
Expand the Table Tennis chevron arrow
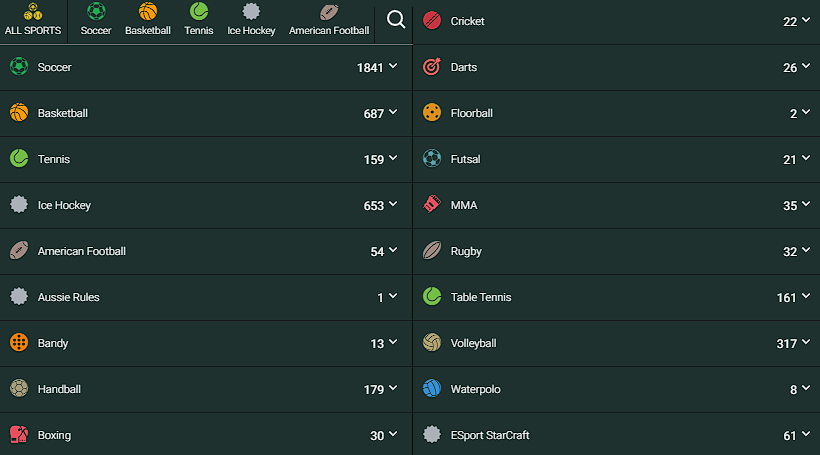(805, 297)
